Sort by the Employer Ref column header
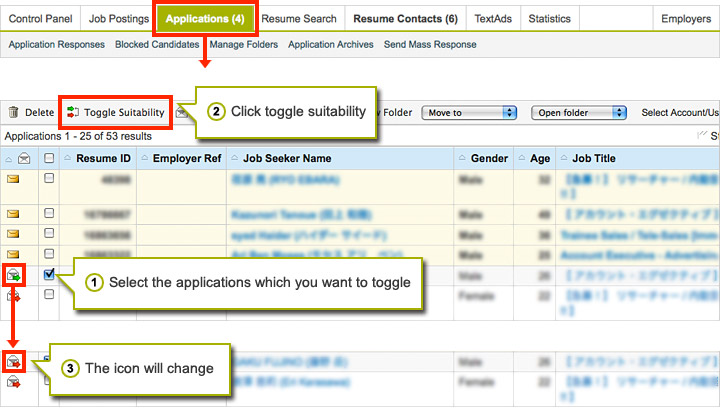This screenshot has height=410, width=720. click(187, 158)
